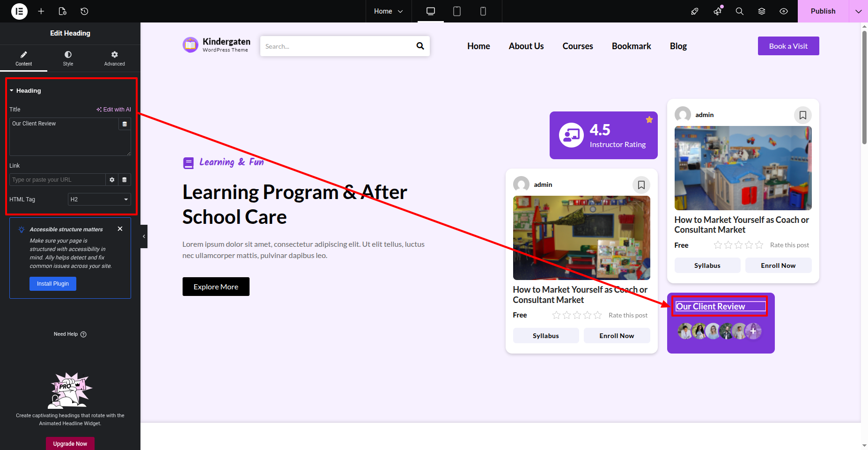Open document settings page icon
868x450 pixels.
63,11
